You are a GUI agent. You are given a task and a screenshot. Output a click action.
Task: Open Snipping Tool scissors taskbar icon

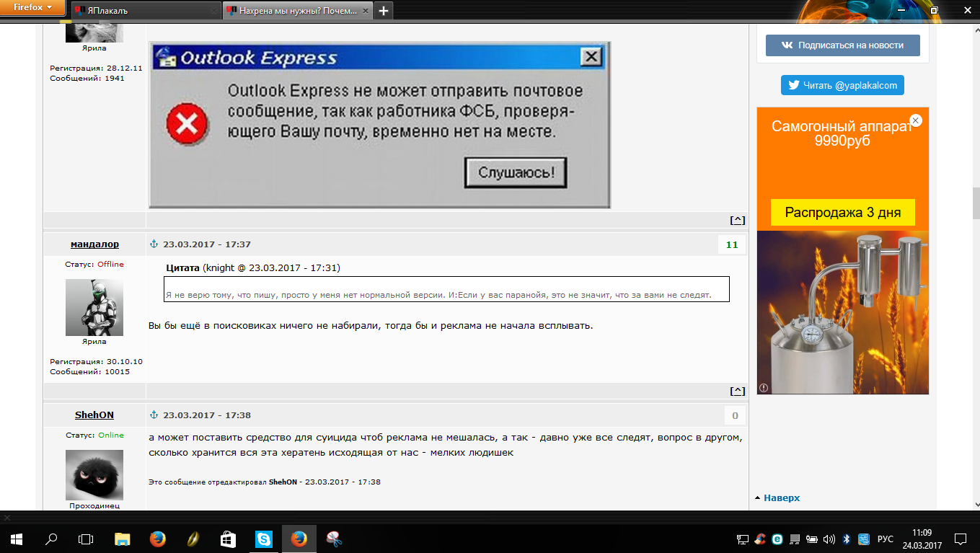(x=334, y=539)
